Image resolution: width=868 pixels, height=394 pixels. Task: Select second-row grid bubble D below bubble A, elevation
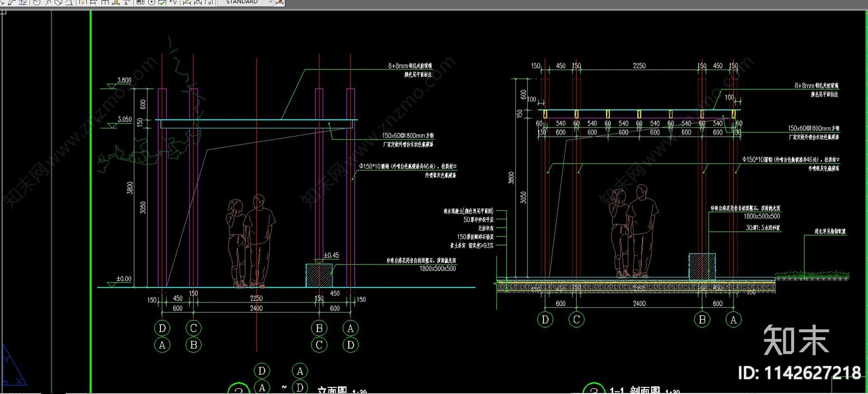tap(350, 345)
